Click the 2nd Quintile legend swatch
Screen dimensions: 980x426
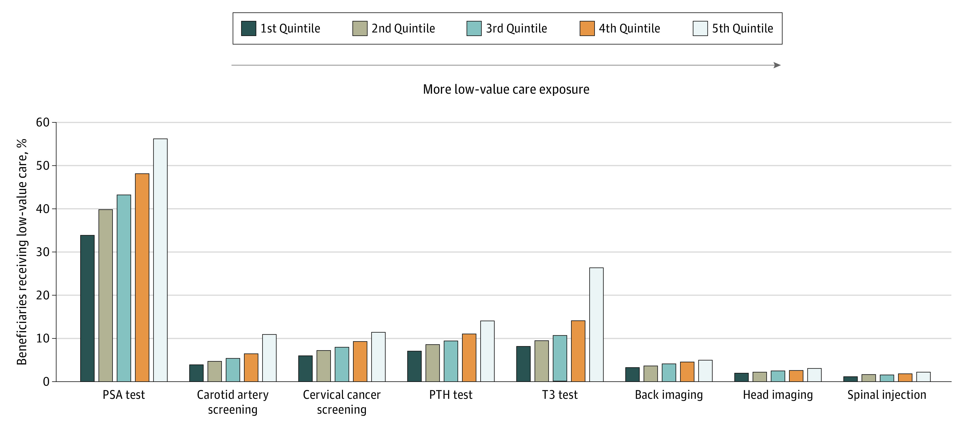(360, 28)
